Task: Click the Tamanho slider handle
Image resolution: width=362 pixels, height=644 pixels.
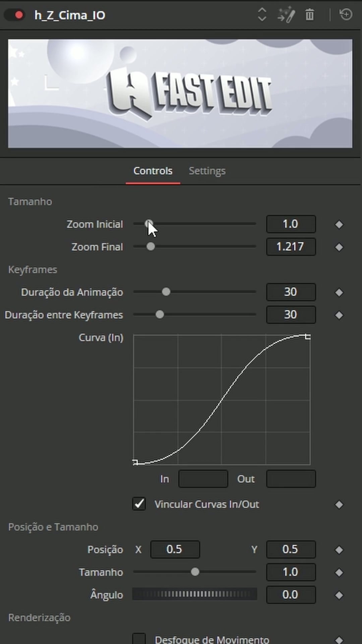Action: click(195, 572)
